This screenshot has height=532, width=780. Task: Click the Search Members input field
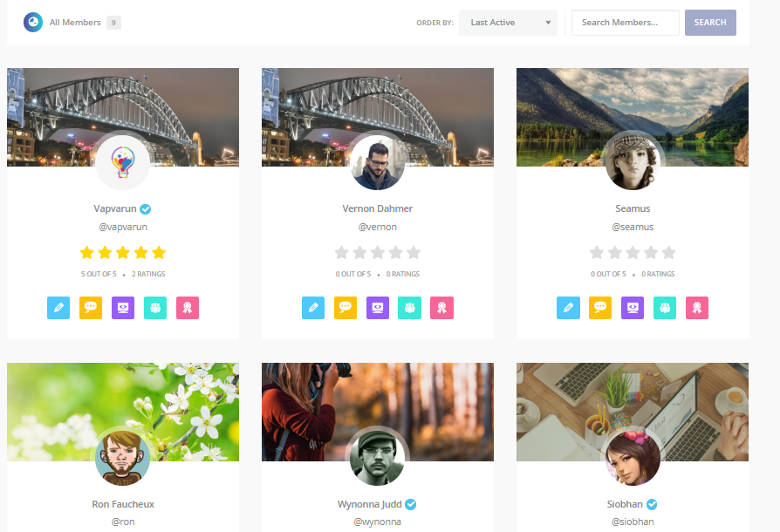point(626,23)
